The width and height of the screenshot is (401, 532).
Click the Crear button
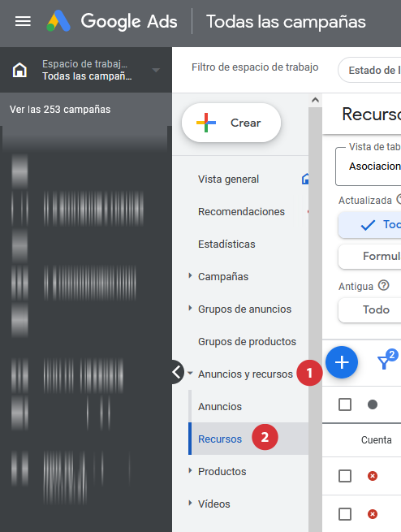[x=231, y=123]
